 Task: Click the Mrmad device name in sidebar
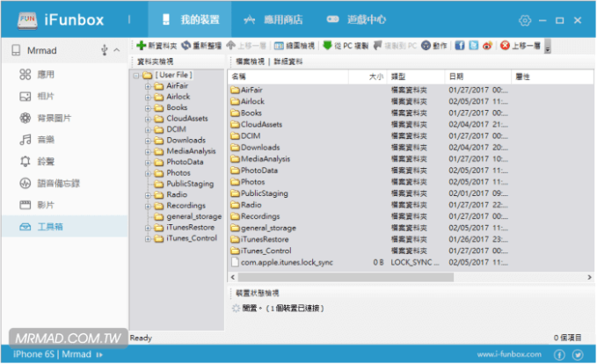click(x=42, y=50)
